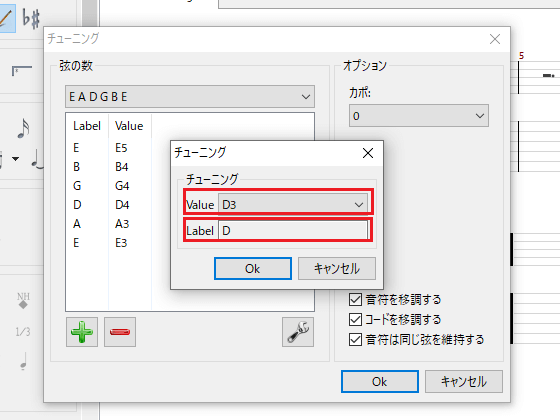Select the A3 string row in list
The image size is (560, 420).
click(x=109, y=224)
